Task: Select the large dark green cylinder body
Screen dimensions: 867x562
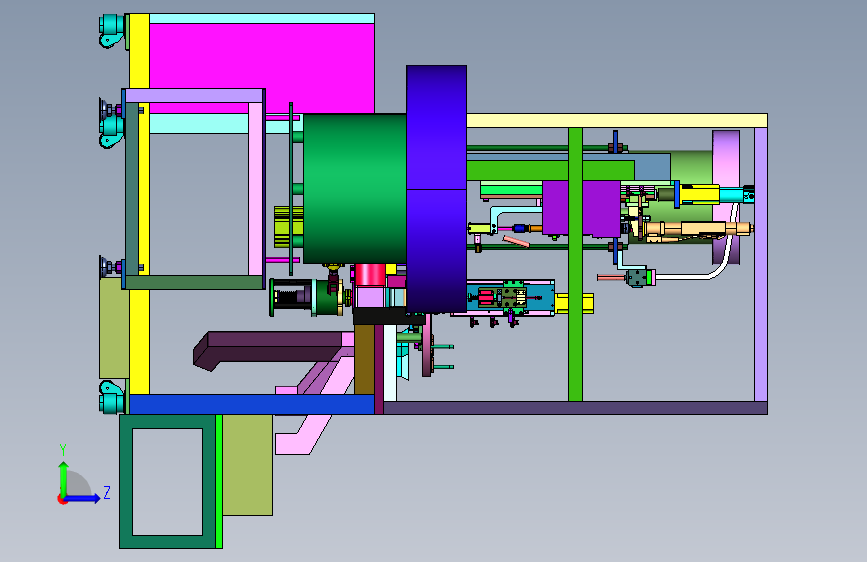Action: click(354, 189)
